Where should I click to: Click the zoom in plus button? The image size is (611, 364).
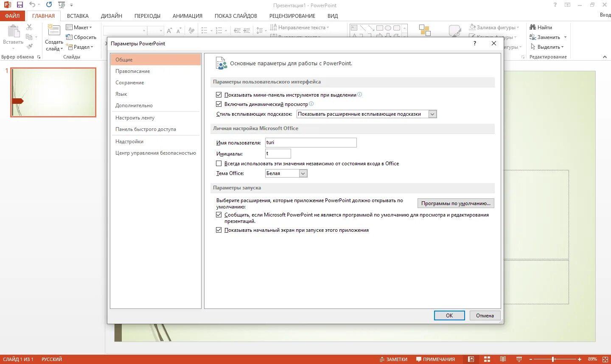click(x=580, y=359)
